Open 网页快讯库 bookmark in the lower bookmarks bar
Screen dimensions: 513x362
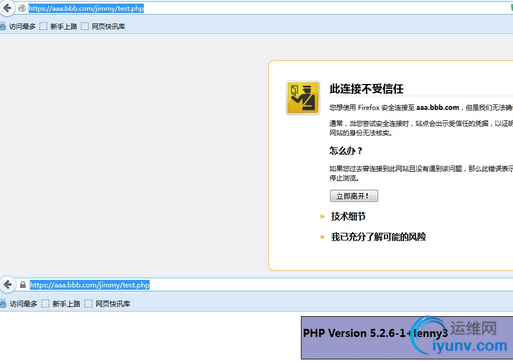coord(107,304)
